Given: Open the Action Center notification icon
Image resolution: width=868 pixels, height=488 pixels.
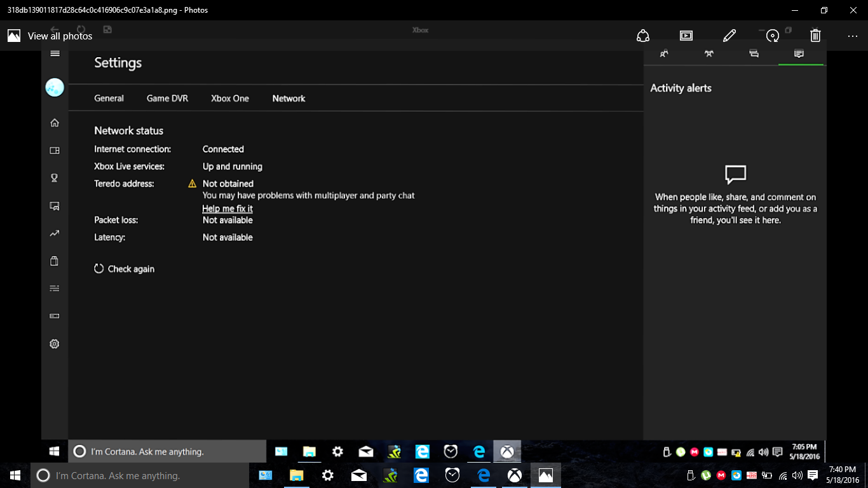Looking at the screenshot, I should tap(813, 475).
